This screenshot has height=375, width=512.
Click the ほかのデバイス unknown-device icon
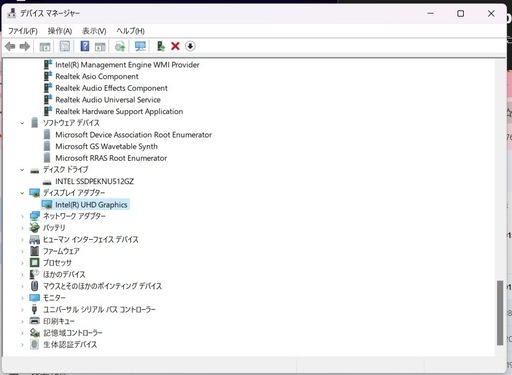coord(34,275)
